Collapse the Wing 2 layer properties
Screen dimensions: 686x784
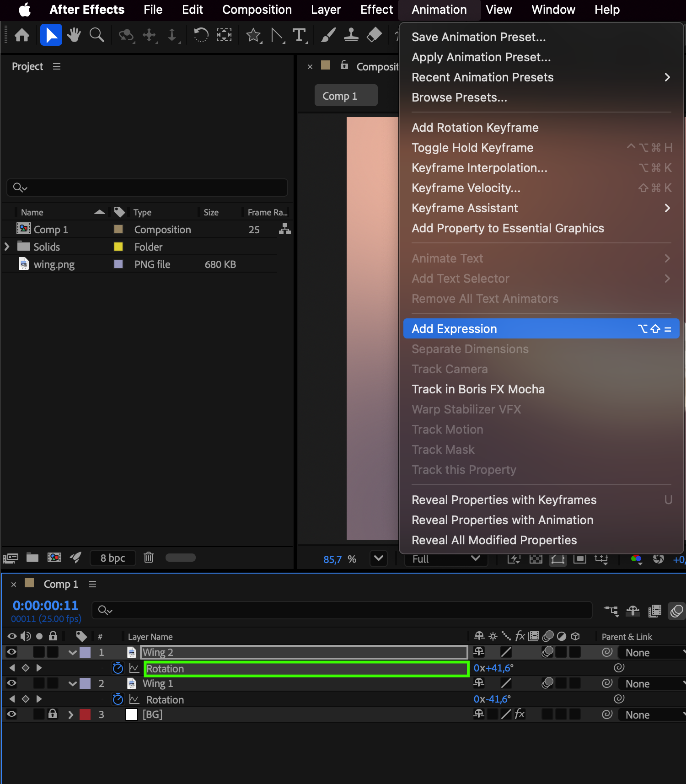pos(72,653)
